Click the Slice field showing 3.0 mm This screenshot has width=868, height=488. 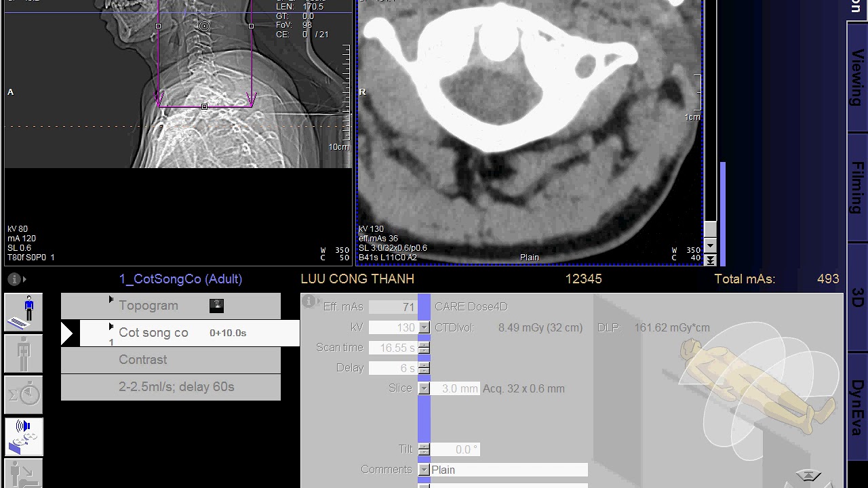455,388
